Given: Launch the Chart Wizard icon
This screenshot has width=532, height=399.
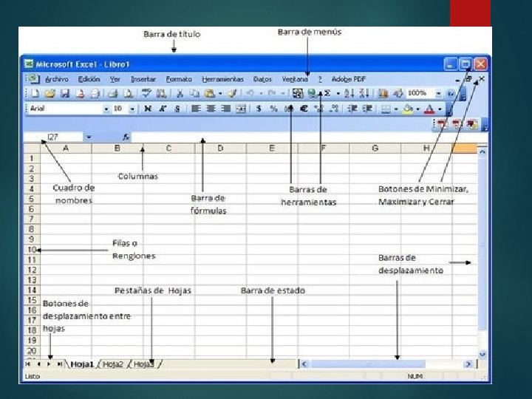Looking at the screenshot, I should click(383, 93).
